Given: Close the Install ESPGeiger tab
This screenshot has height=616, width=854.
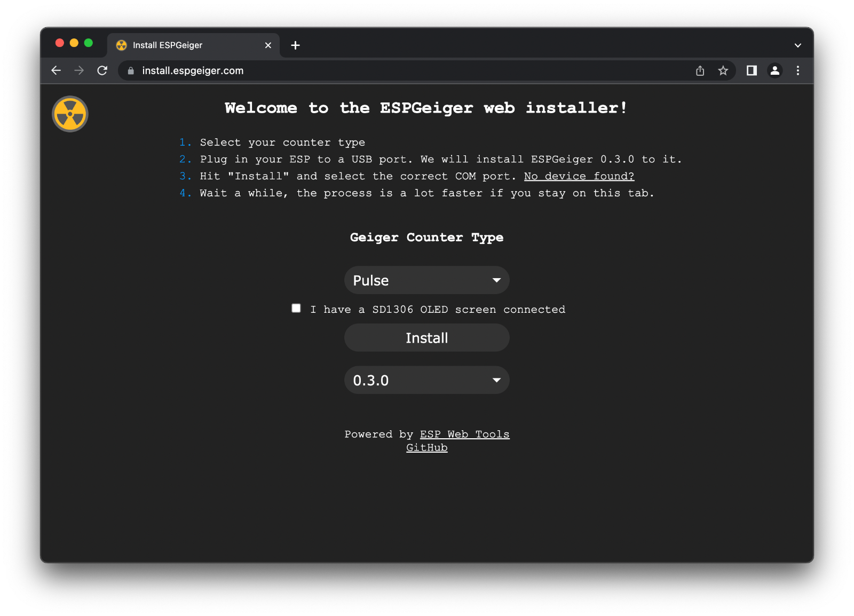Looking at the screenshot, I should tap(268, 45).
